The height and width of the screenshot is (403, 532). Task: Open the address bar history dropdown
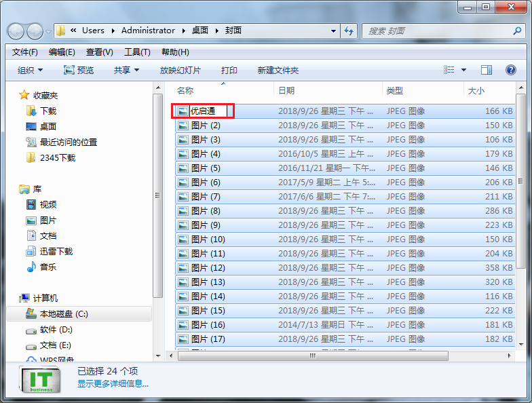click(333, 31)
